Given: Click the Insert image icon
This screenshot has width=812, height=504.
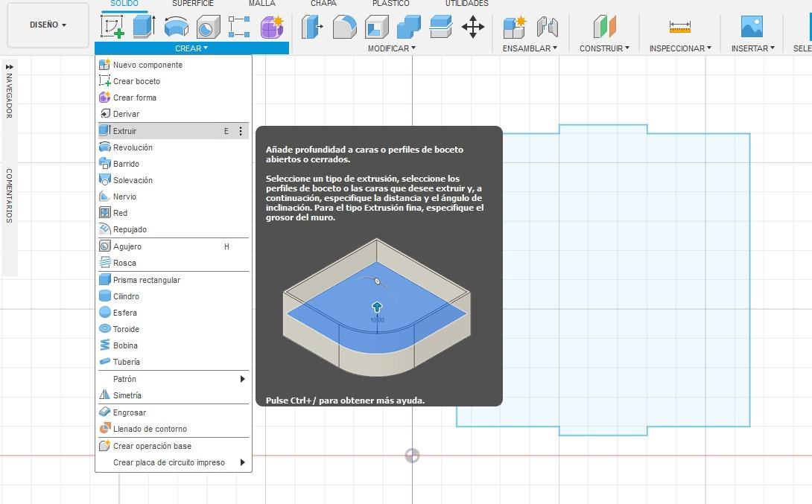Looking at the screenshot, I should click(752, 26).
